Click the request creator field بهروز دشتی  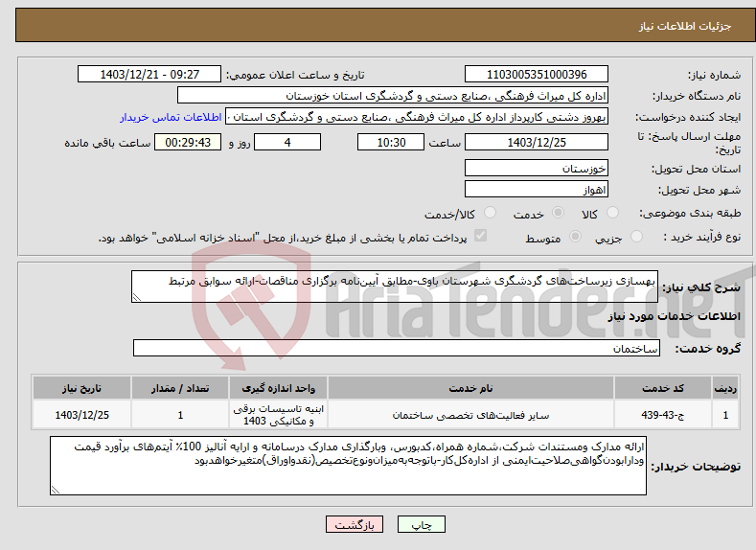(417, 117)
